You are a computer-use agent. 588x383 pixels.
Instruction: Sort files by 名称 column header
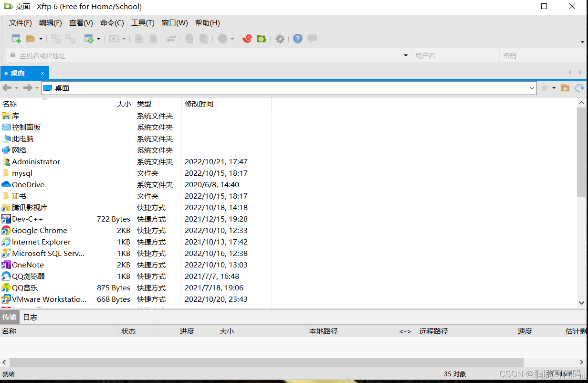point(44,104)
